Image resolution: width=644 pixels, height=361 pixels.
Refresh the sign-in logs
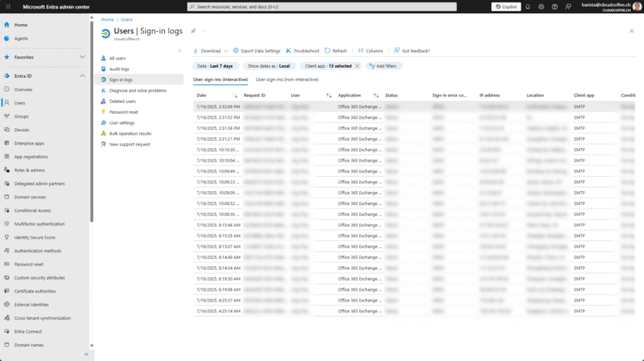(335, 51)
